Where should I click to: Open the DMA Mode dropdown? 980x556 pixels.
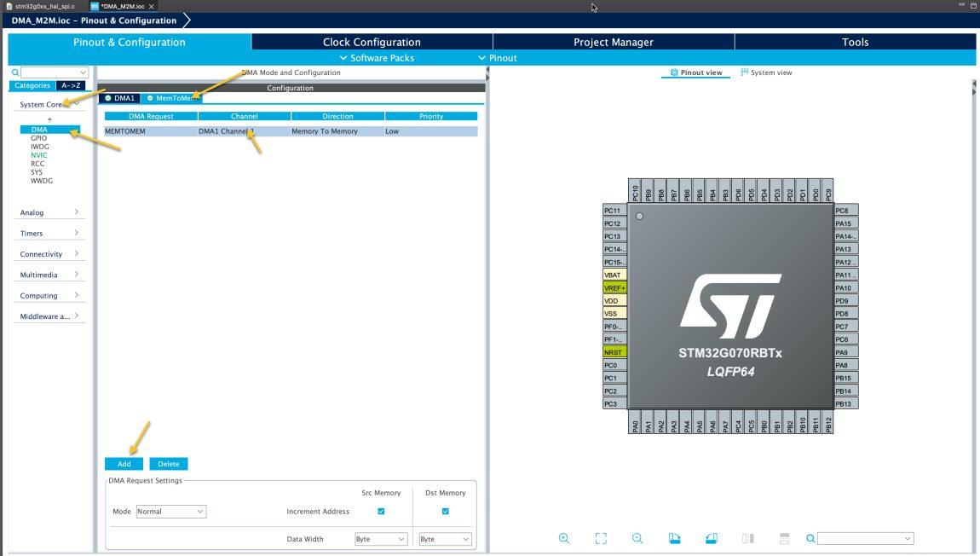click(170, 511)
